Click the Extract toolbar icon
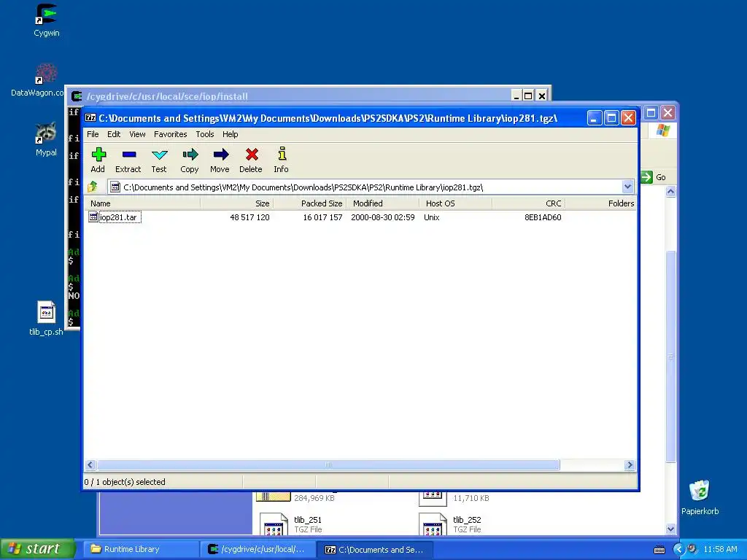The height and width of the screenshot is (560, 747). [x=129, y=155]
